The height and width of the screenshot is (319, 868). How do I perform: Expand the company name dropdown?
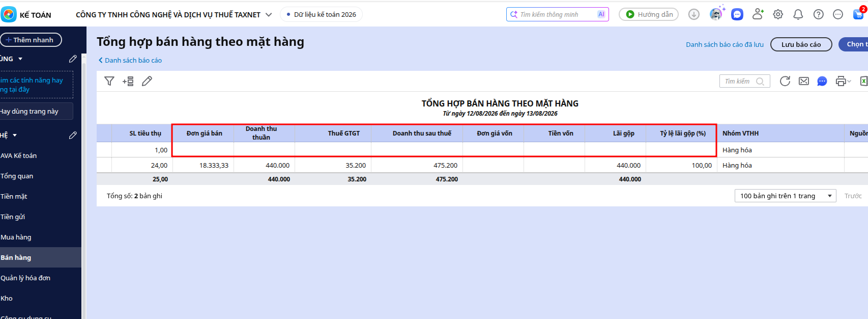click(x=269, y=15)
